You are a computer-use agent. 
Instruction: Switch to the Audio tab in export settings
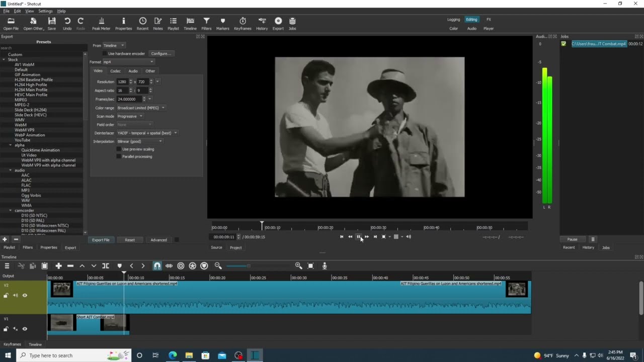(x=133, y=71)
